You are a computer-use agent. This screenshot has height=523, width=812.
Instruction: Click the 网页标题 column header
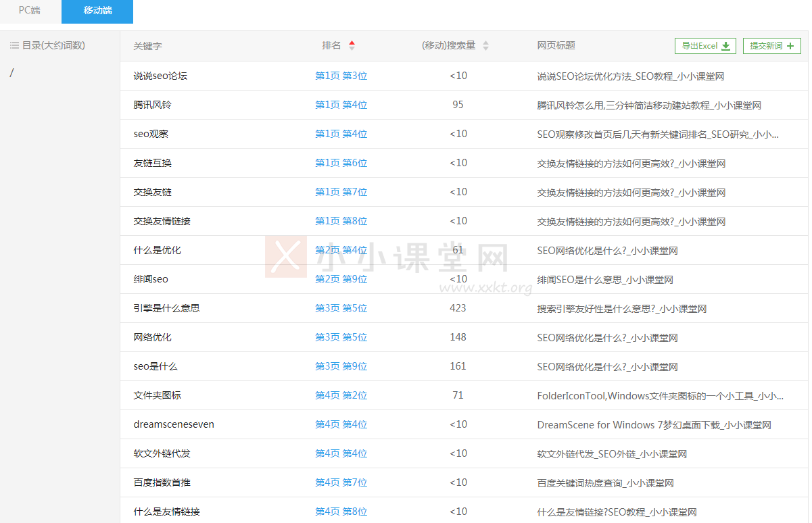pos(556,46)
